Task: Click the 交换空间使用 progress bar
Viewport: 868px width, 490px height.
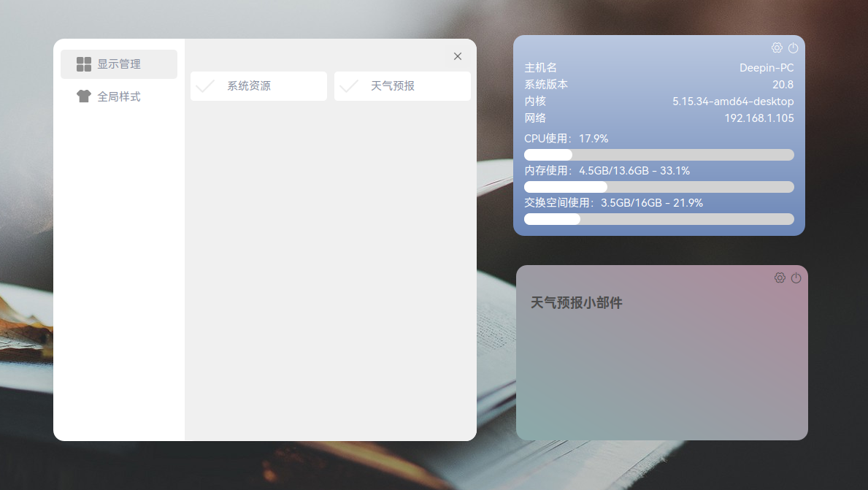Action: click(x=659, y=218)
